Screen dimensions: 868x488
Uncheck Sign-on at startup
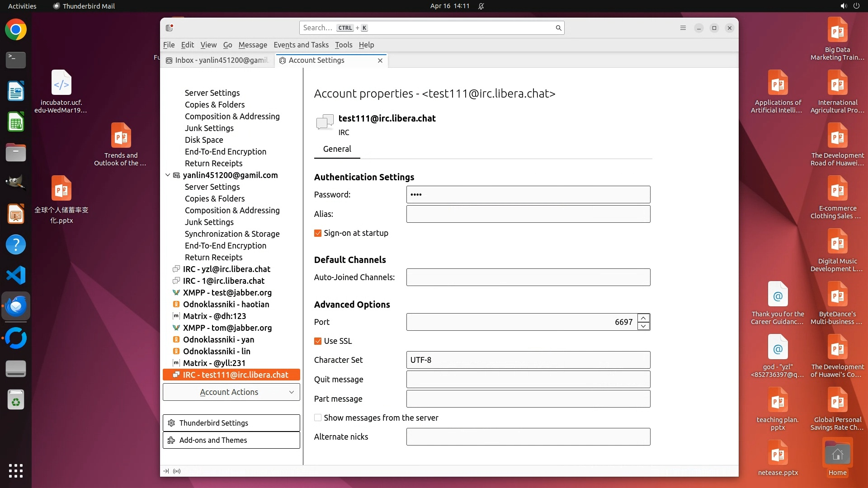point(318,233)
